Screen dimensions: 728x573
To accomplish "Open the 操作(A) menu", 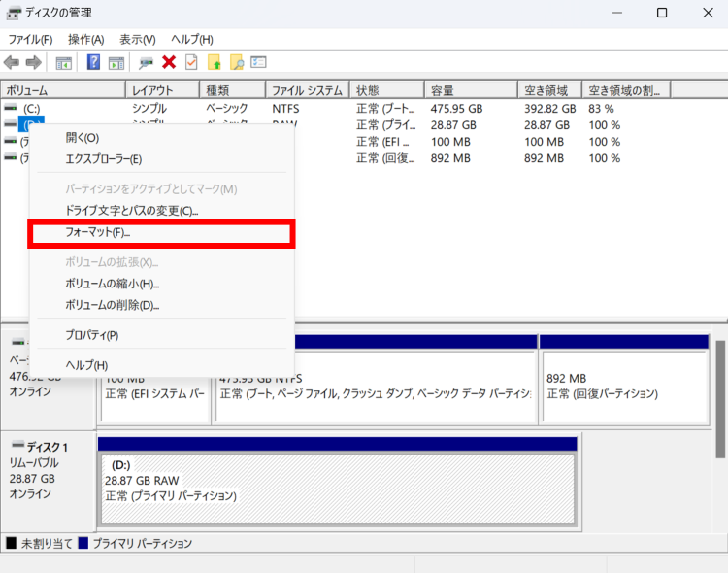I will [85, 40].
